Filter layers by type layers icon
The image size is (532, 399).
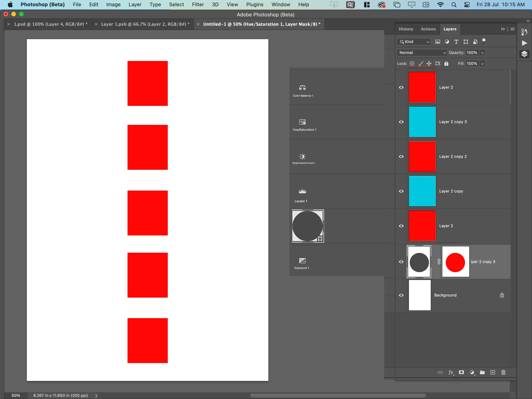pyautogui.click(x=456, y=42)
